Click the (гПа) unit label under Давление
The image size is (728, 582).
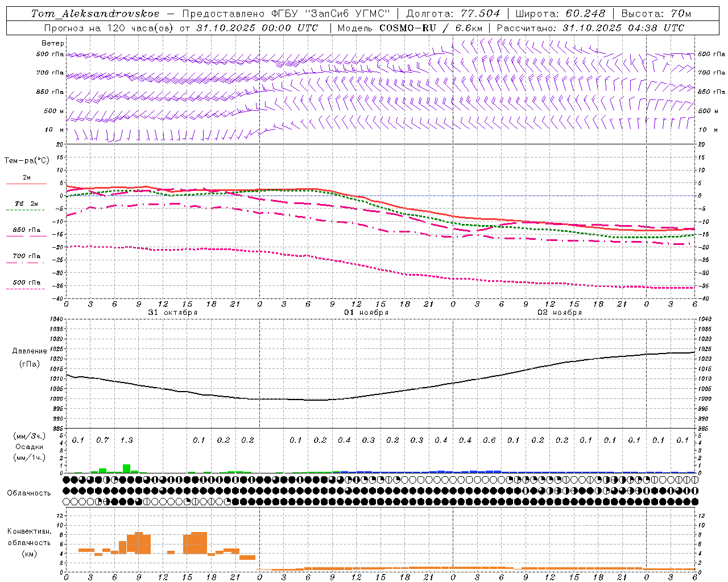tap(30, 364)
